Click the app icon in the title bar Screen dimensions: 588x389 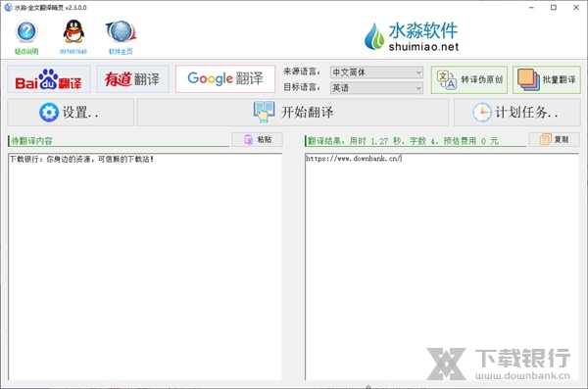[x=8, y=7]
